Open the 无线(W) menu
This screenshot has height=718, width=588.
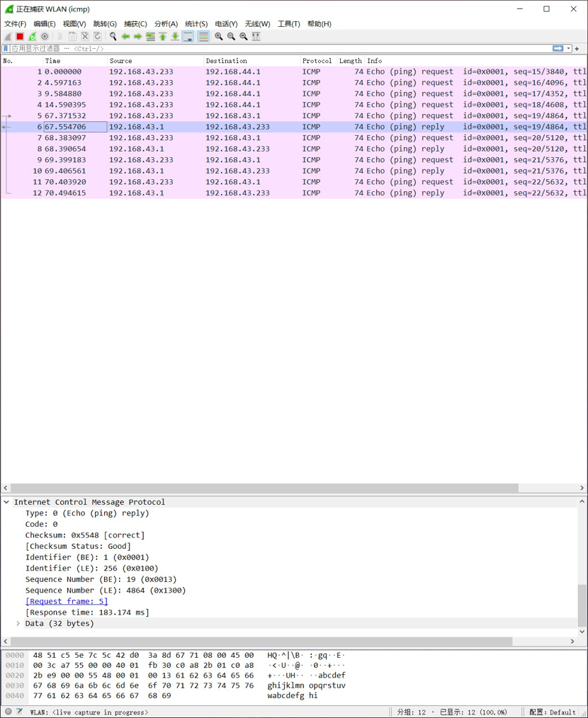258,24
